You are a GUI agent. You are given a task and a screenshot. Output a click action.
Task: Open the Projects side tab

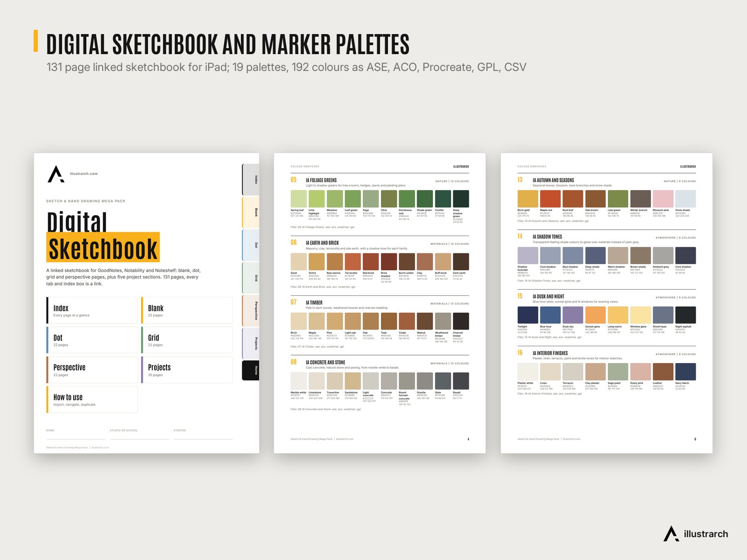(x=251, y=343)
